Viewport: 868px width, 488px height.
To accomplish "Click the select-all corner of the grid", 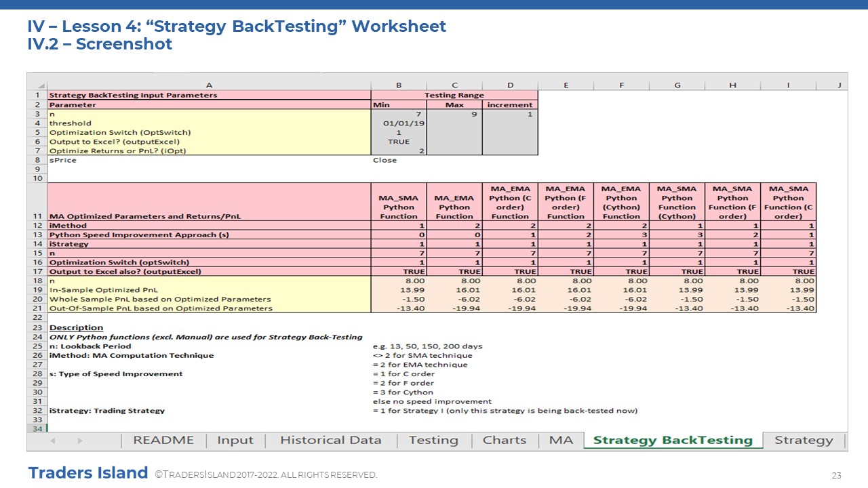I will (x=37, y=85).
